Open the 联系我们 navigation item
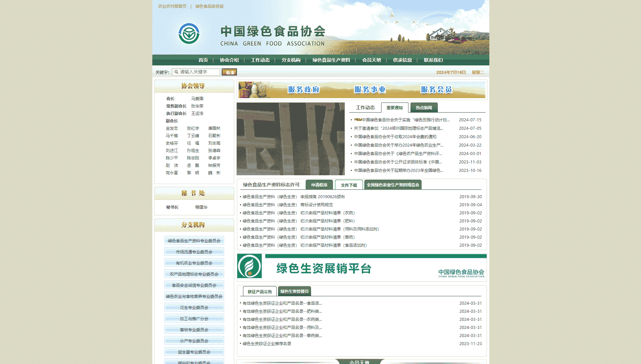This screenshot has width=641, height=364. [433, 60]
